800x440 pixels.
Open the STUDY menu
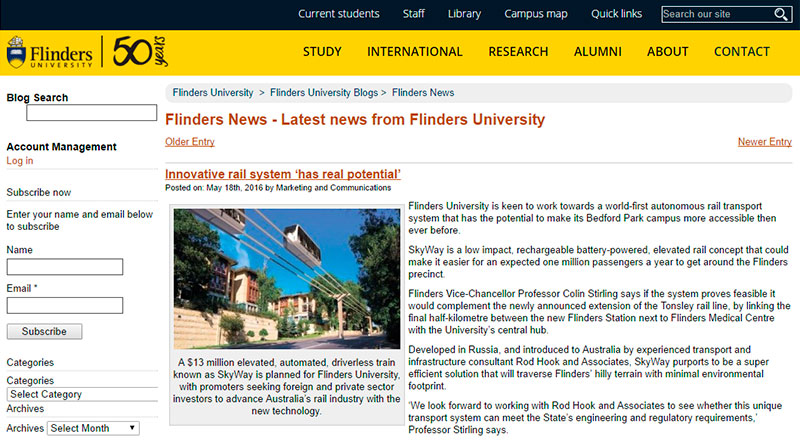[322, 52]
